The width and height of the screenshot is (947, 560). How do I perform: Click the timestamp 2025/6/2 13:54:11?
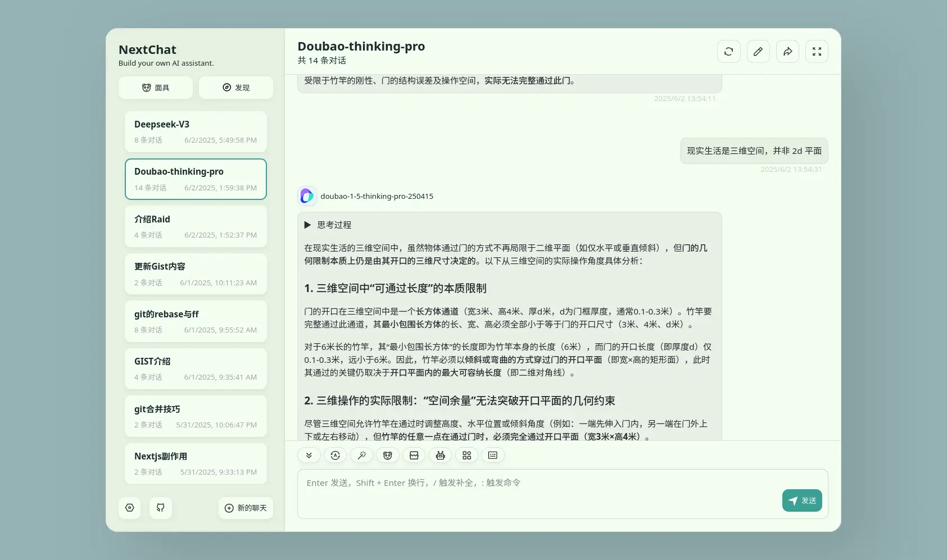[x=685, y=99]
